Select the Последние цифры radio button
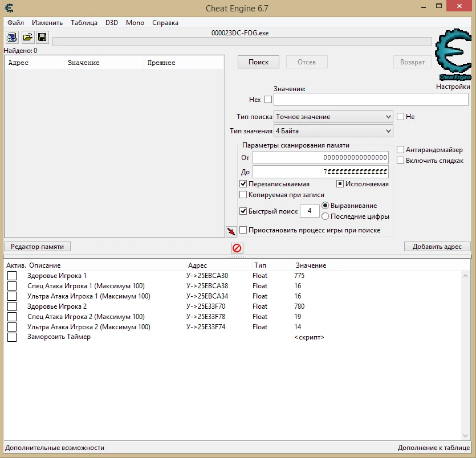Viewport: 476px width, 458px height. 325,216
